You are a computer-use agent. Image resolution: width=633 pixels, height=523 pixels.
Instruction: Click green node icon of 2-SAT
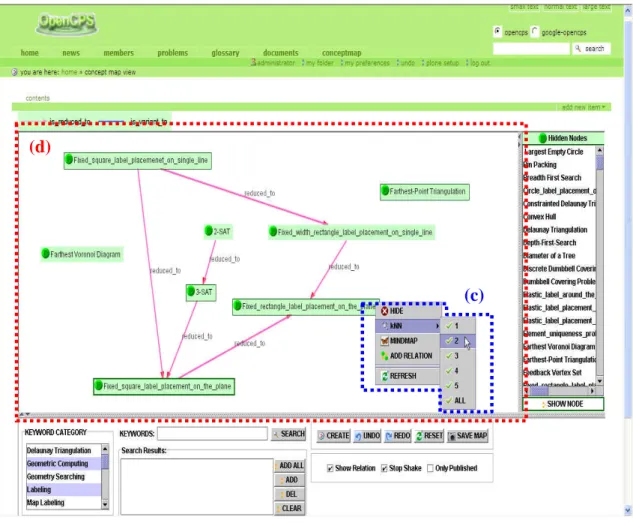click(208, 231)
